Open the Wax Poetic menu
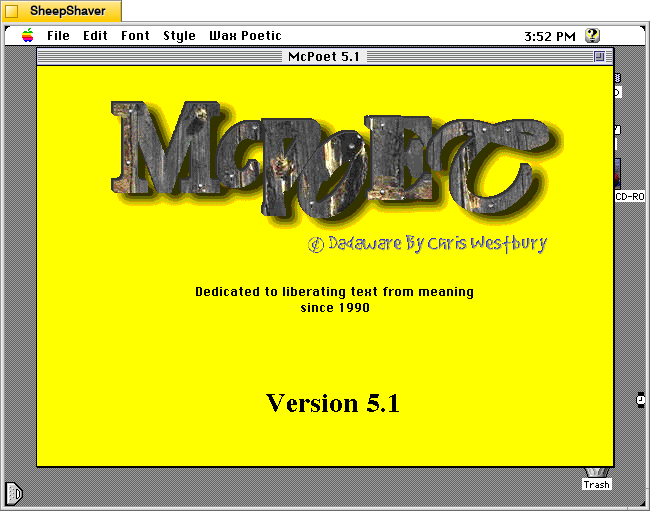The width and height of the screenshot is (650, 511). (245, 36)
